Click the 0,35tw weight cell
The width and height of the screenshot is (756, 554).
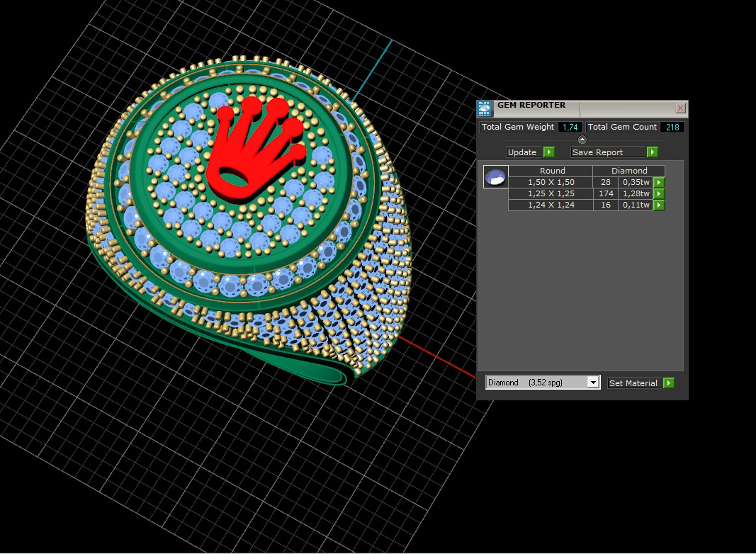click(636, 182)
